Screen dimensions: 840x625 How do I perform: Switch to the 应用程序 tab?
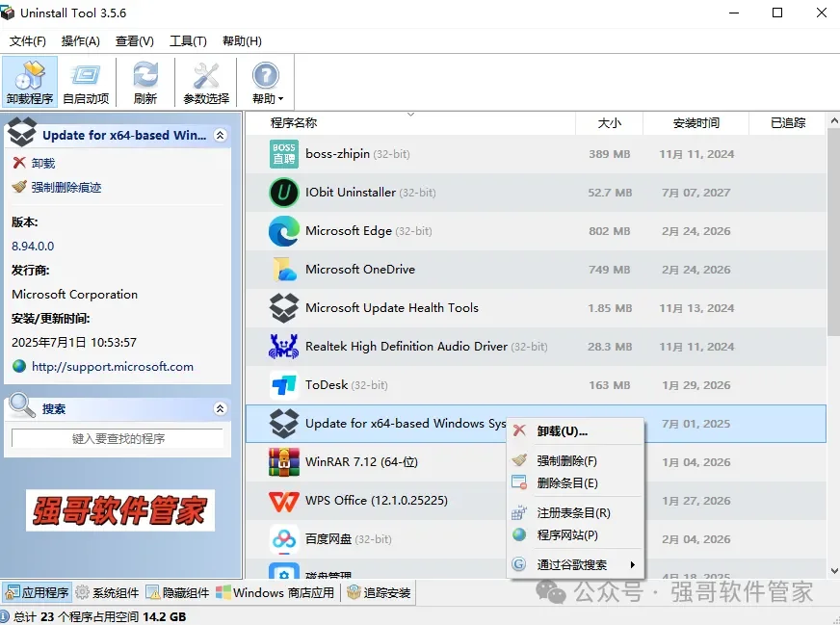point(37,592)
